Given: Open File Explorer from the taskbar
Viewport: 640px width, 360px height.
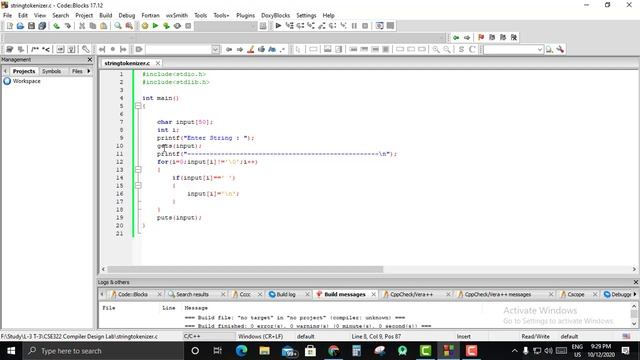Looking at the screenshot, I should point(264,351).
